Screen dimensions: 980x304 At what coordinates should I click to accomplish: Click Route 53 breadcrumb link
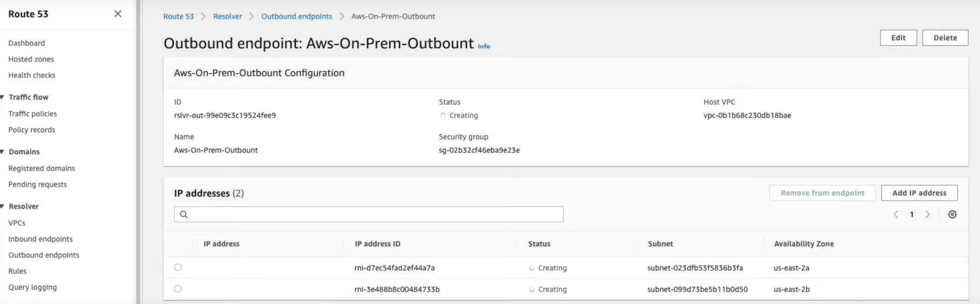coord(179,17)
